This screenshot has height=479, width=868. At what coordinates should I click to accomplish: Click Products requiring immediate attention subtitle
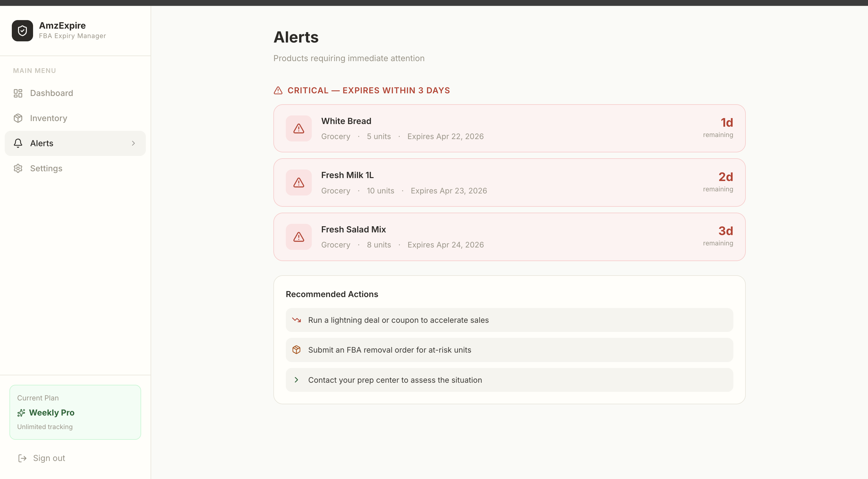point(349,58)
